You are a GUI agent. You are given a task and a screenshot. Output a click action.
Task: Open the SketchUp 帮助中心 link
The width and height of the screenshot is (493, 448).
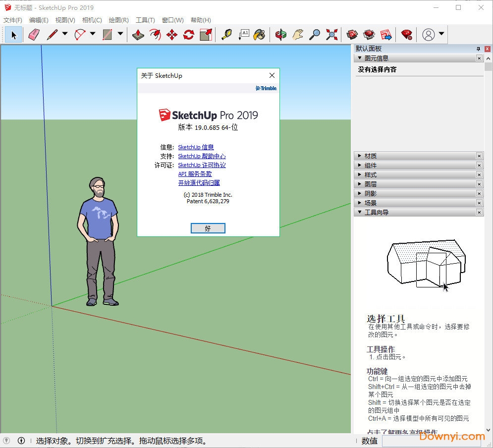[x=202, y=156]
